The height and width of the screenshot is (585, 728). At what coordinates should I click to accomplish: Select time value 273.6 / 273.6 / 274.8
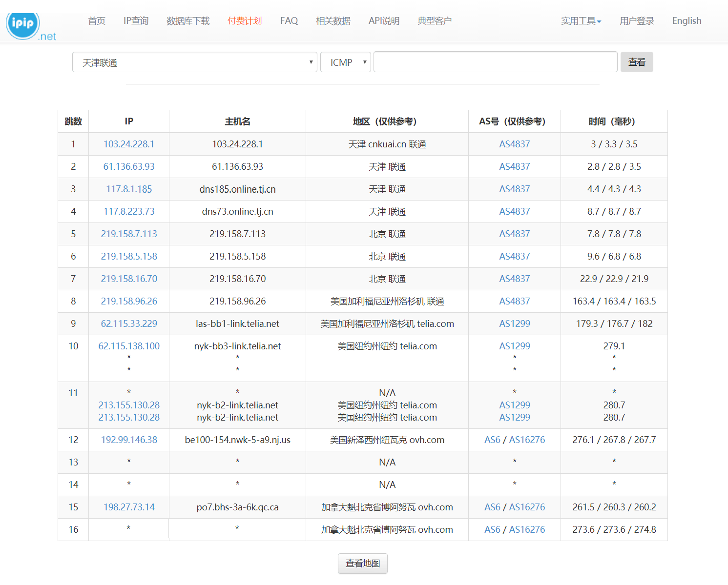click(614, 530)
